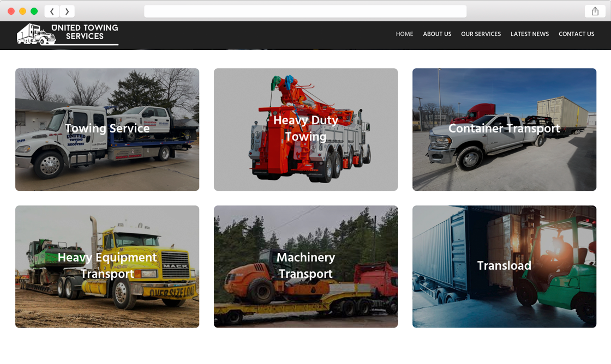Open the Machinery Transport card
The height and width of the screenshot is (364, 611).
coord(305,266)
